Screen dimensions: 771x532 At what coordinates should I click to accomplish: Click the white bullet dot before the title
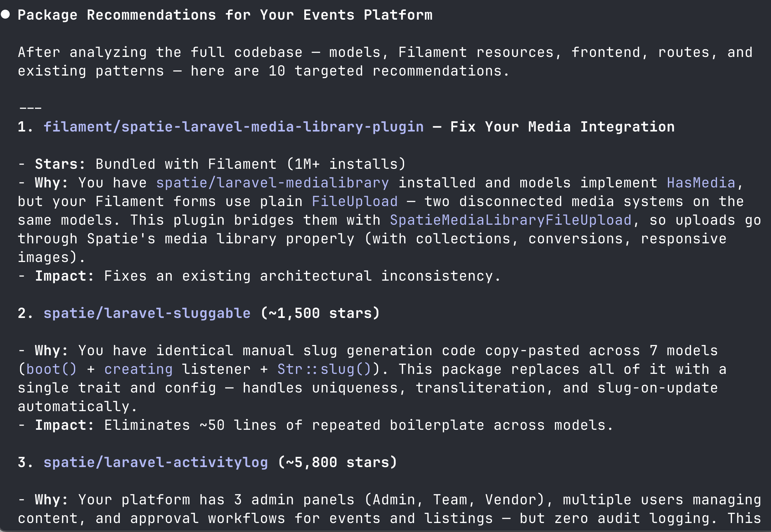(5, 14)
